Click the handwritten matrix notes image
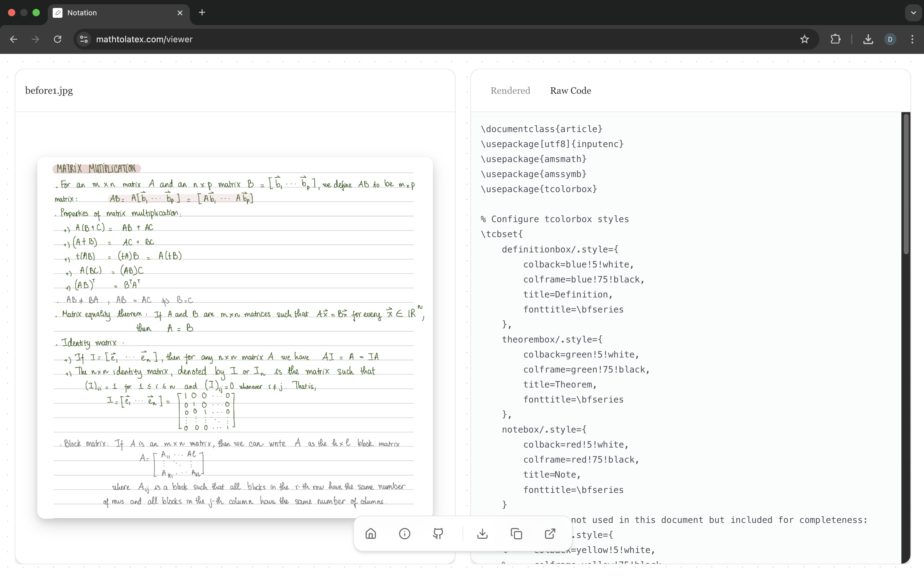Screen dimensions: 924x579 tap(235, 337)
